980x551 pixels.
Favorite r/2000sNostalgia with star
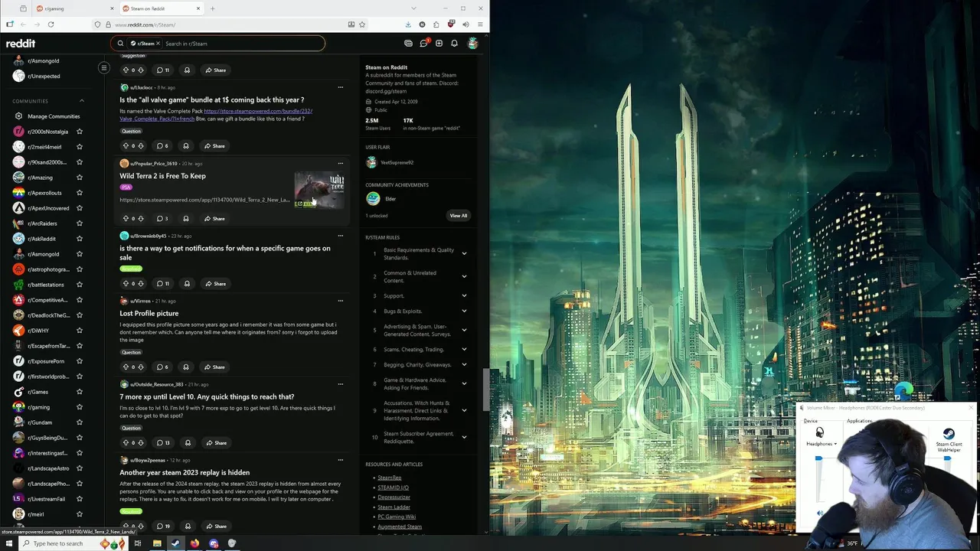point(80,132)
